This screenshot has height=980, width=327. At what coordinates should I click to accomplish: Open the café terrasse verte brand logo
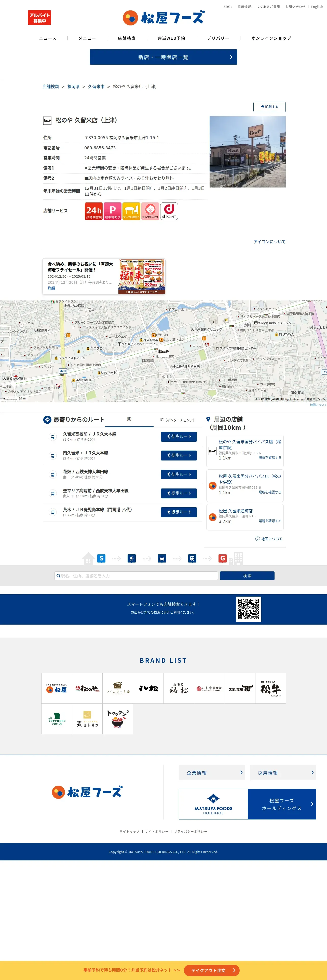click(57, 719)
